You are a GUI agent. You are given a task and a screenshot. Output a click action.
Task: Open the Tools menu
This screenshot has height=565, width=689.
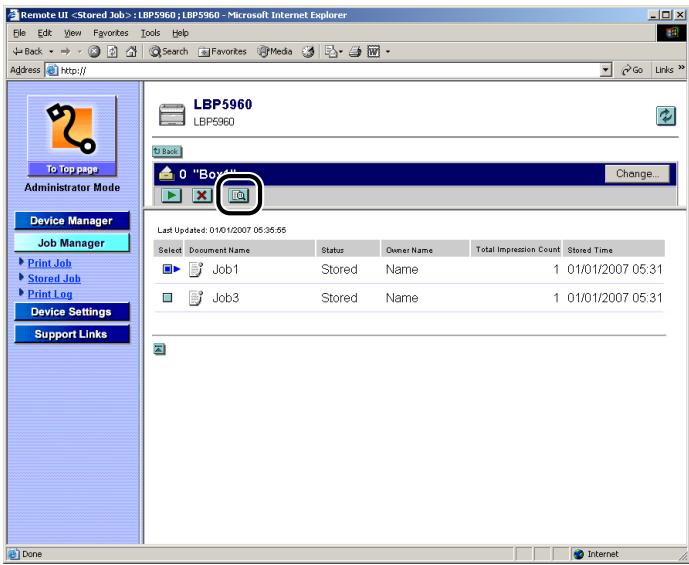pos(150,33)
